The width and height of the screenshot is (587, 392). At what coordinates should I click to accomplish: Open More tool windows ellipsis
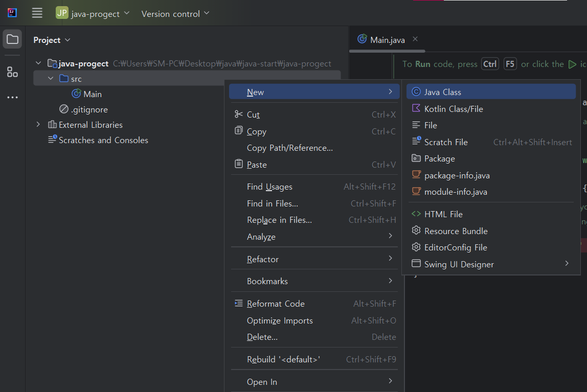pos(12,97)
